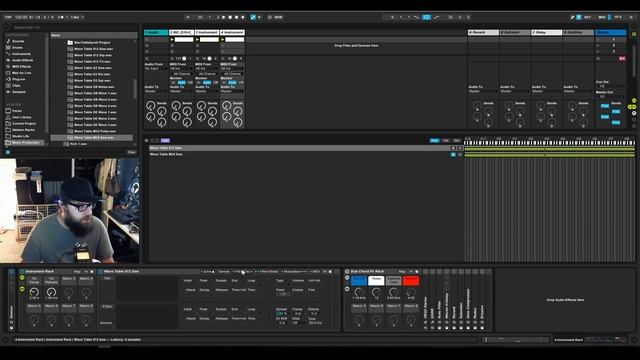Open the Max for Live category
The image size is (640, 360).
tap(21, 73)
